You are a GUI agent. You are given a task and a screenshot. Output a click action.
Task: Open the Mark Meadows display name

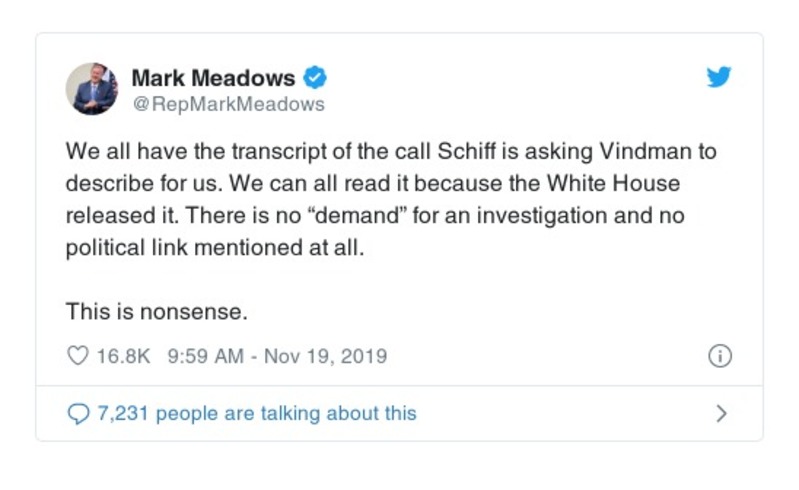pos(213,77)
